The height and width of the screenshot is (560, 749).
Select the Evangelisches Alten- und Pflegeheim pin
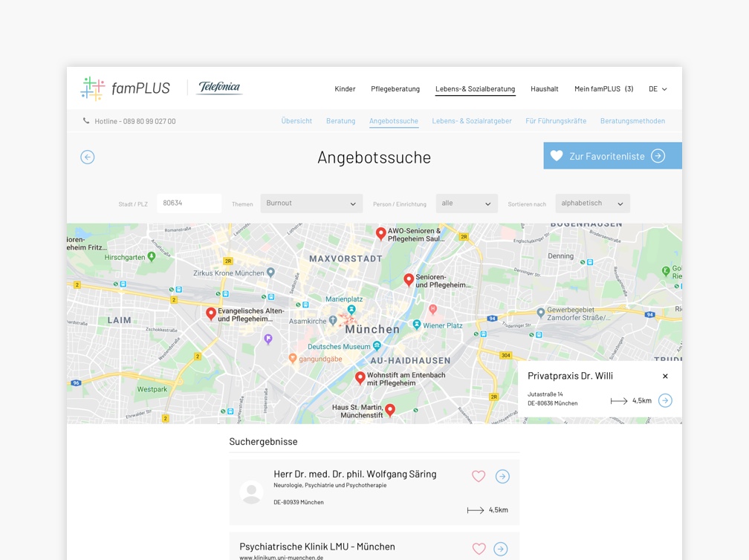[x=211, y=313]
